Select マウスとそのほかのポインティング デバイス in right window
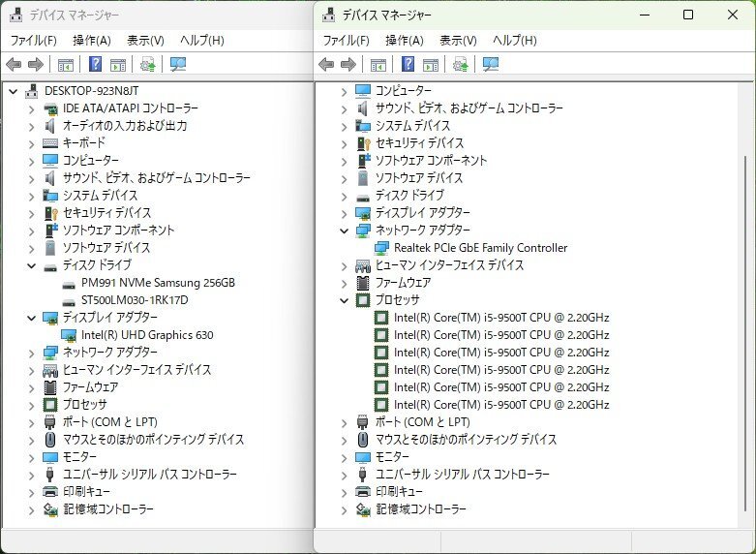Image resolution: width=756 pixels, height=554 pixels. coord(467,439)
